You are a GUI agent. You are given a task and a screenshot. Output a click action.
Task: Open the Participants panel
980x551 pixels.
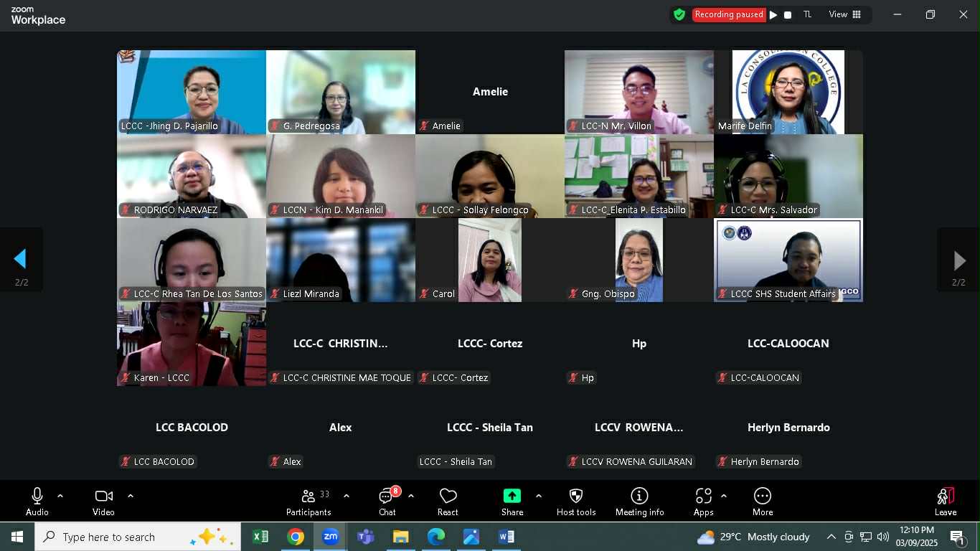point(308,501)
